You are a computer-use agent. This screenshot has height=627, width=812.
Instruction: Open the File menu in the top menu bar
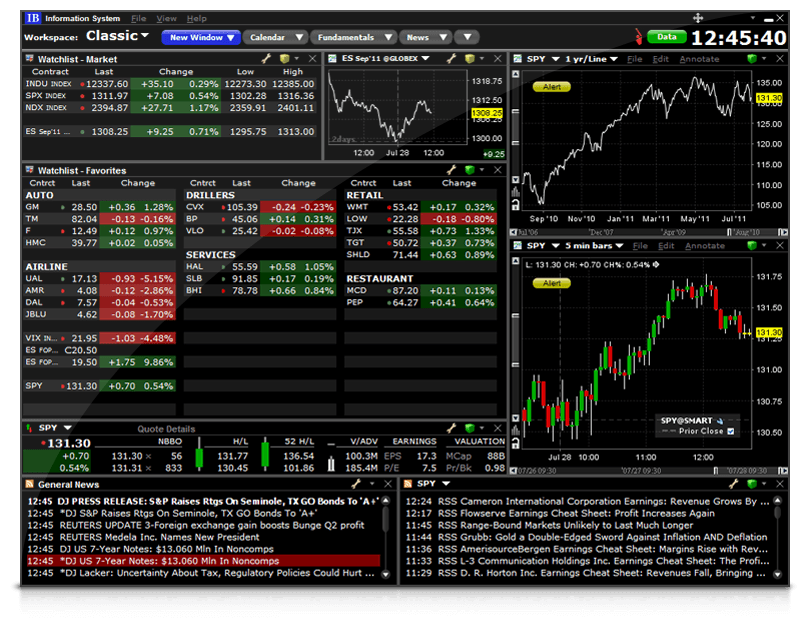136,17
